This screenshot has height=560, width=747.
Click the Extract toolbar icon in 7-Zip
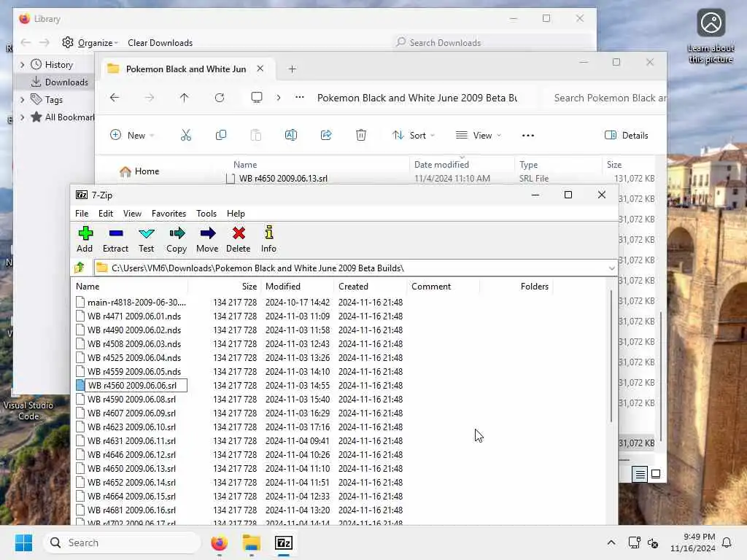(116, 239)
